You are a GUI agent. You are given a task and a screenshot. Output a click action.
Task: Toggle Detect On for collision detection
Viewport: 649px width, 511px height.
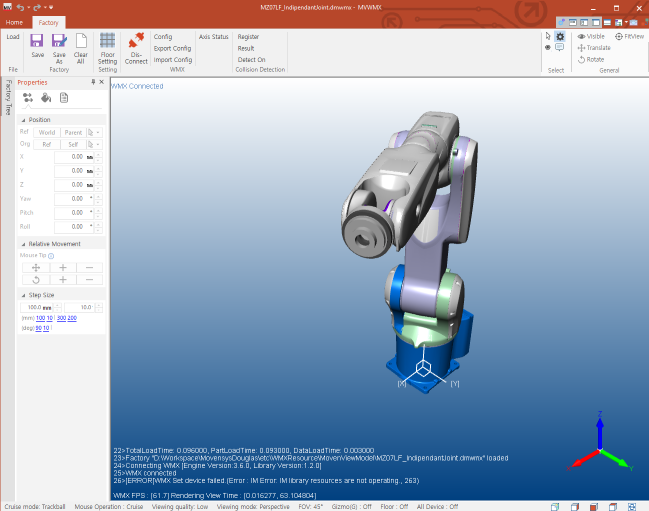(251, 60)
